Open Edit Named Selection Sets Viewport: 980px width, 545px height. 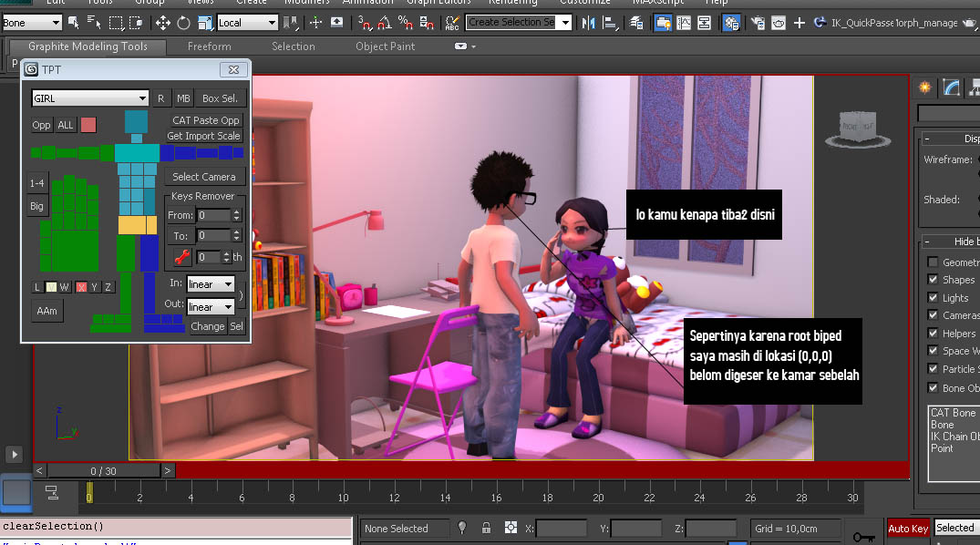click(452, 23)
